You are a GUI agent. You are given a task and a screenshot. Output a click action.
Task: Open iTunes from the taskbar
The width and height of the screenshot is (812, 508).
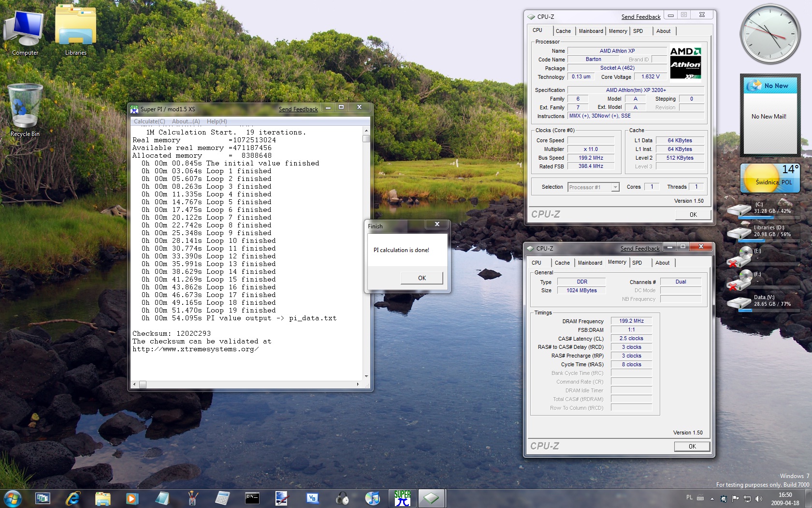[x=372, y=498]
